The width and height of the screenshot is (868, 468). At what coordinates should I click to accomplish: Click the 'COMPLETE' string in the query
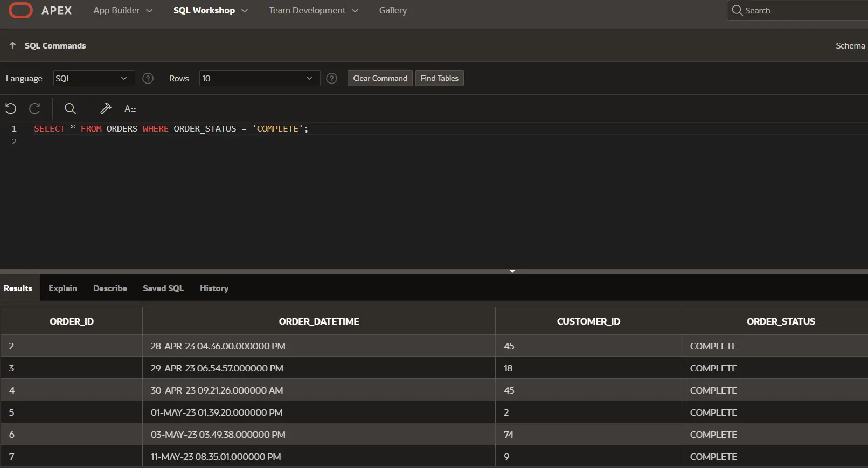[277, 128]
